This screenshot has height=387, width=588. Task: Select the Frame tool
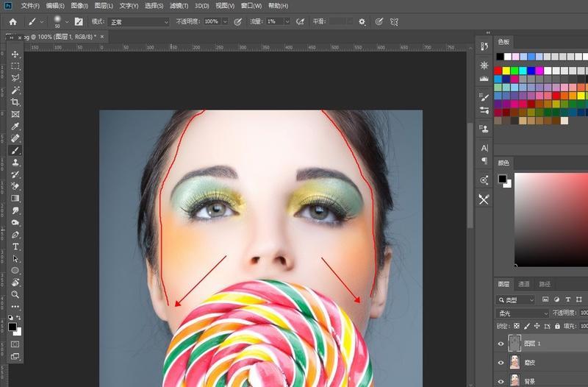coord(15,114)
